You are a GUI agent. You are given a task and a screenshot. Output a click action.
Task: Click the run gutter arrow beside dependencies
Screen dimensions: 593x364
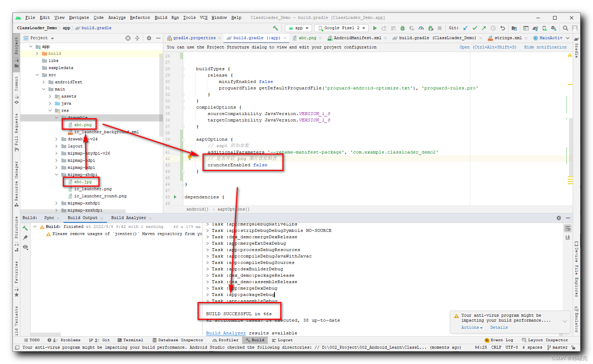pos(175,197)
